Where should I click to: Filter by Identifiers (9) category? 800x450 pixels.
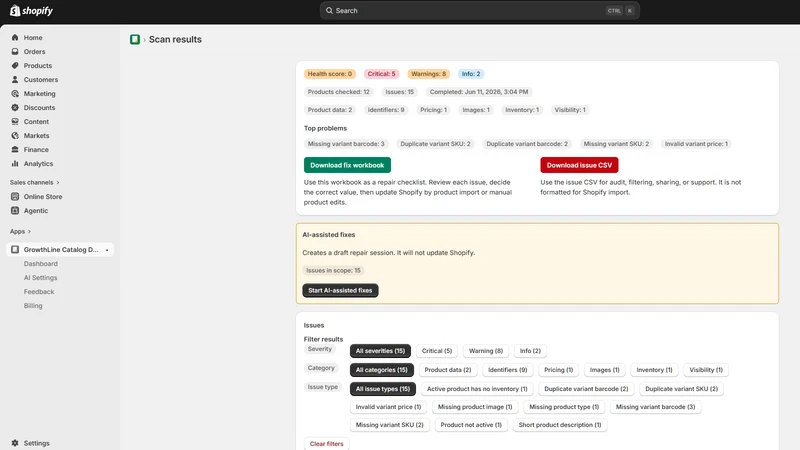[508, 370]
